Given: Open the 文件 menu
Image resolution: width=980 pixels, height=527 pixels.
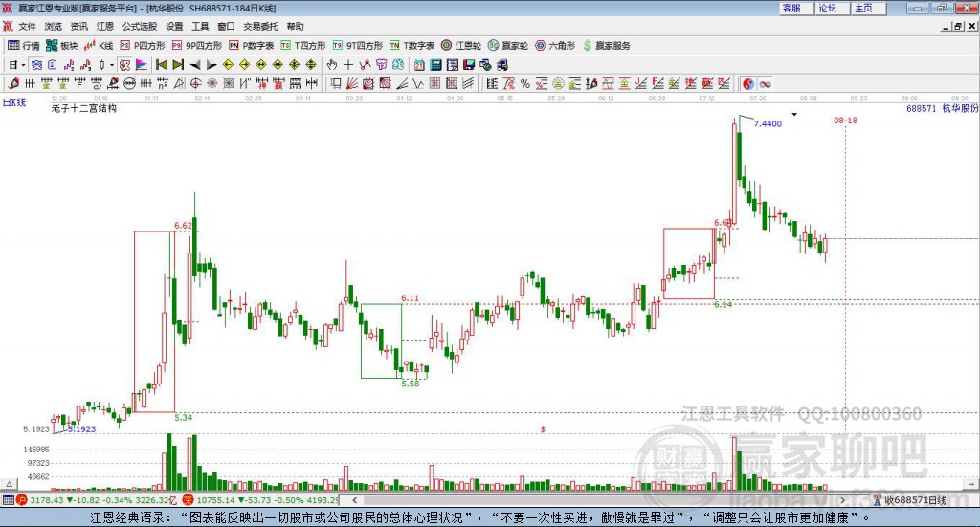Looking at the screenshot, I should pyautogui.click(x=27, y=26).
